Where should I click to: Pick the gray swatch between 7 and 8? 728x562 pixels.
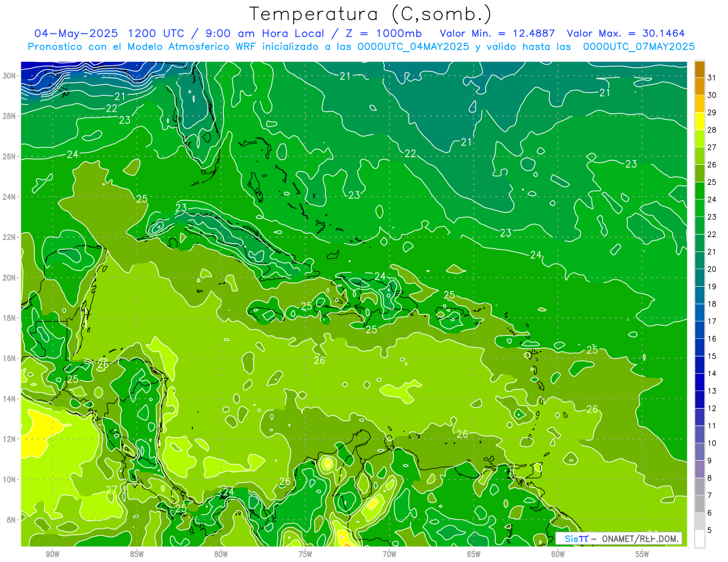click(699, 486)
